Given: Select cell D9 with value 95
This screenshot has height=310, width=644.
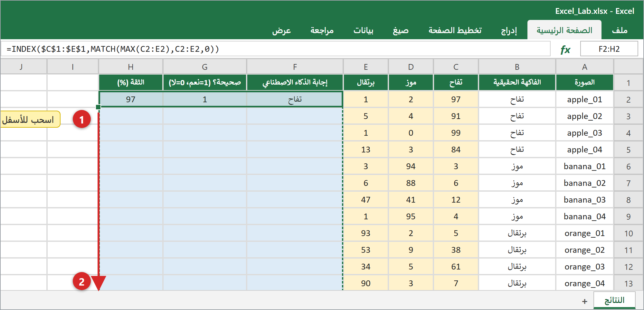Looking at the screenshot, I should point(411,216).
